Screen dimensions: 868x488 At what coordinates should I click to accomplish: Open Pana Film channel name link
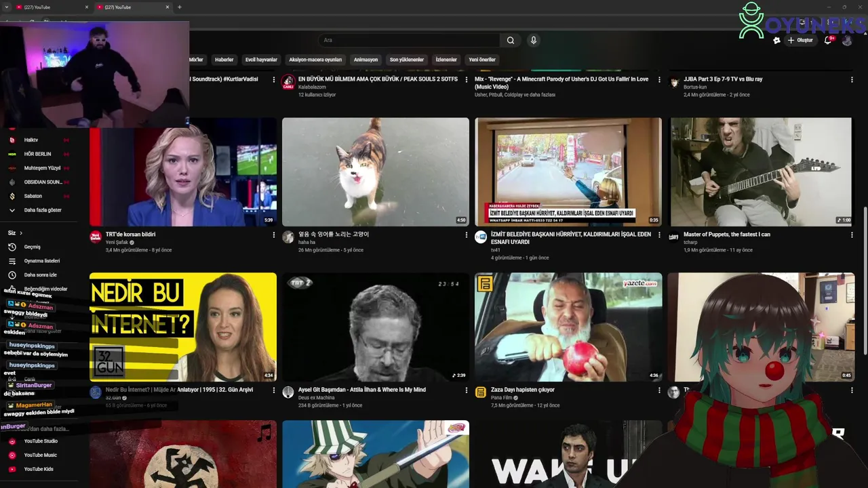502,398
